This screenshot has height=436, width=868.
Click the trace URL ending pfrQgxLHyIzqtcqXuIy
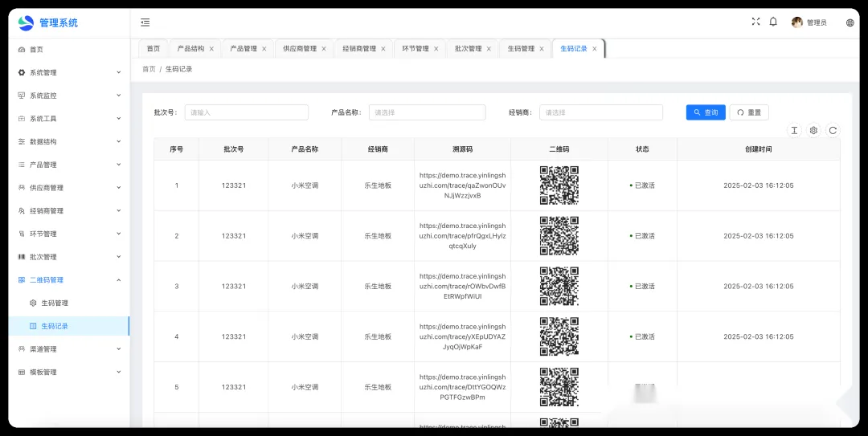[462, 236]
